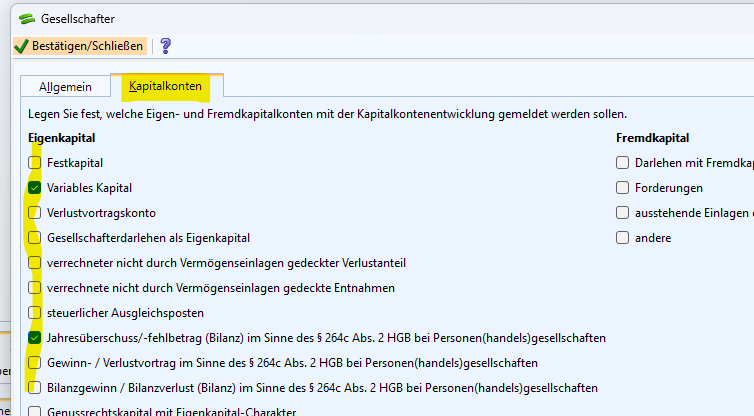This screenshot has height=416, width=754.
Task: Select the Kapitalkonten tab
Action: pos(164,87)
